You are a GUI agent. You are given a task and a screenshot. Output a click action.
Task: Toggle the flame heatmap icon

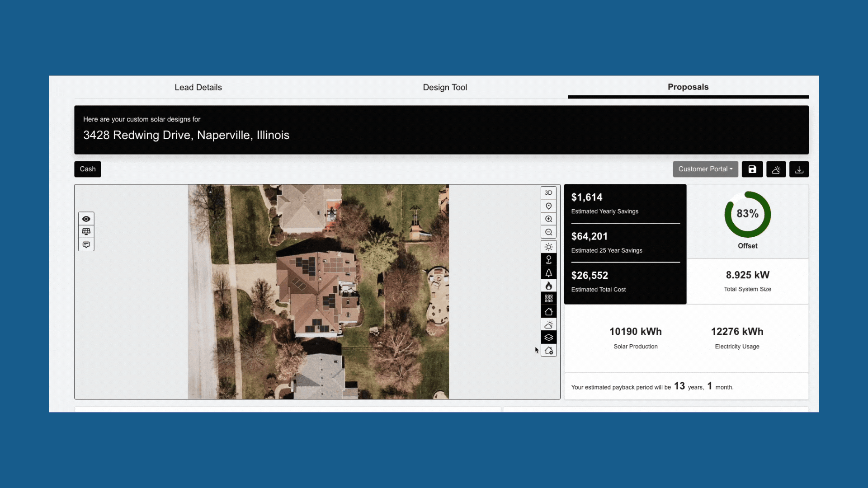coord(548,286)
